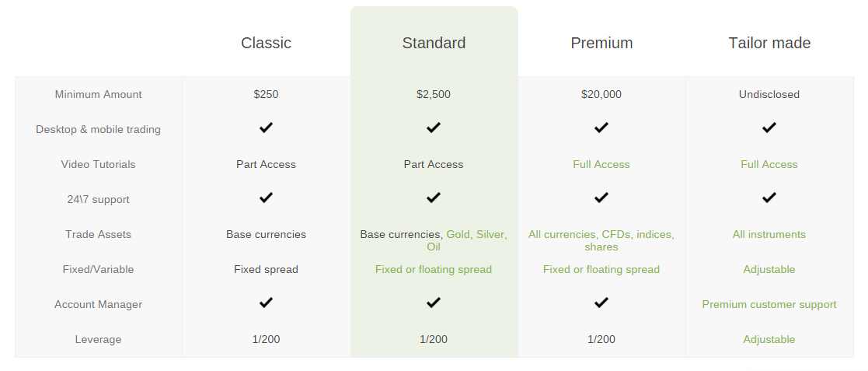Click Standard's Desktop & mobile trading checkmark
Screen dimensions: 868x371
434,128
